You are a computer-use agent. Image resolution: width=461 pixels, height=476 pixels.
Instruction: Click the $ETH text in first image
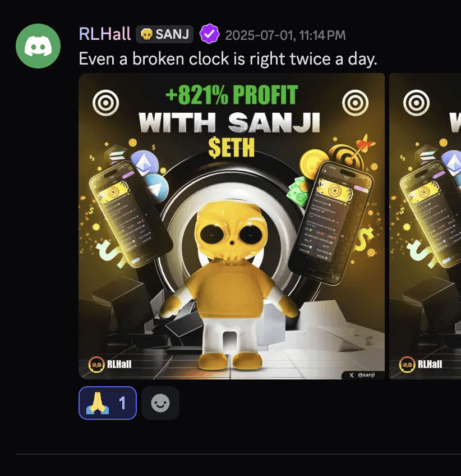(x=232, y=148)
